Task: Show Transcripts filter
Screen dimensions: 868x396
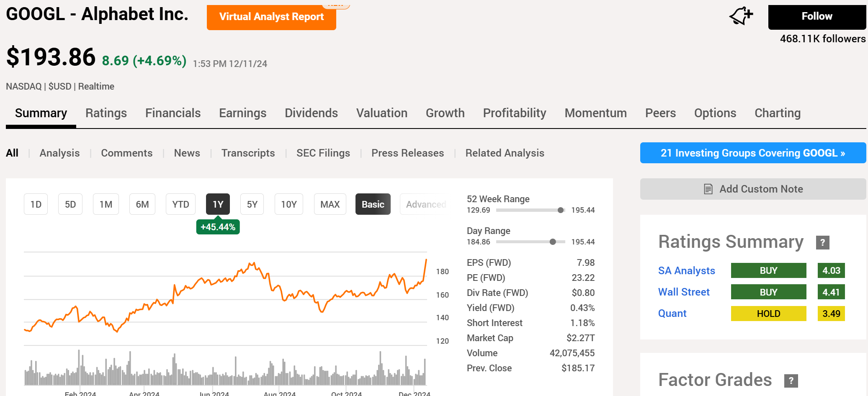Action: (248, 153)
